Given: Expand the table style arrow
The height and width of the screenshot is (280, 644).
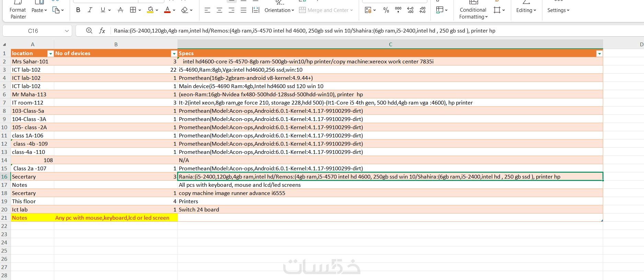Looking at the screenshot, I should [x=446, y=10].
